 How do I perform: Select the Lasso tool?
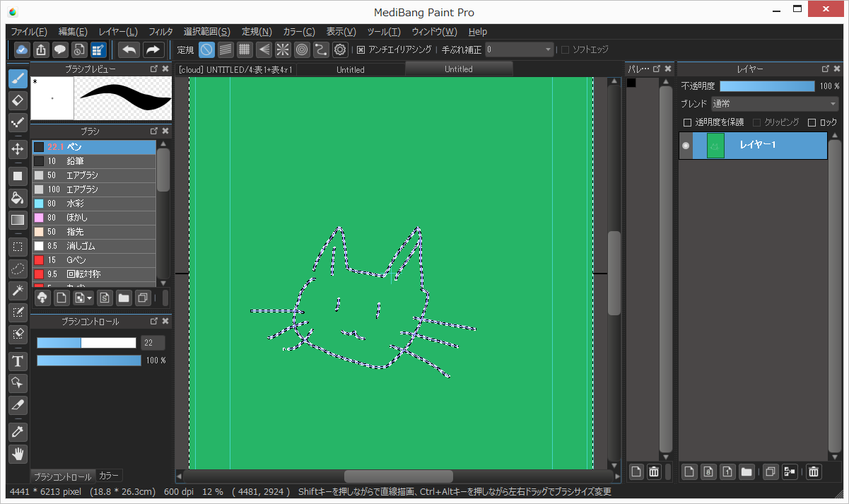pos(18,269)
